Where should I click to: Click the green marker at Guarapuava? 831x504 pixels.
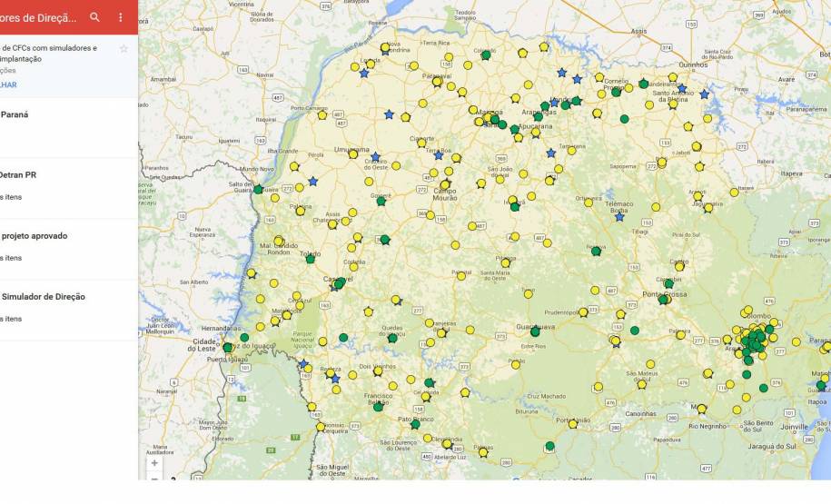coord(535,331)
